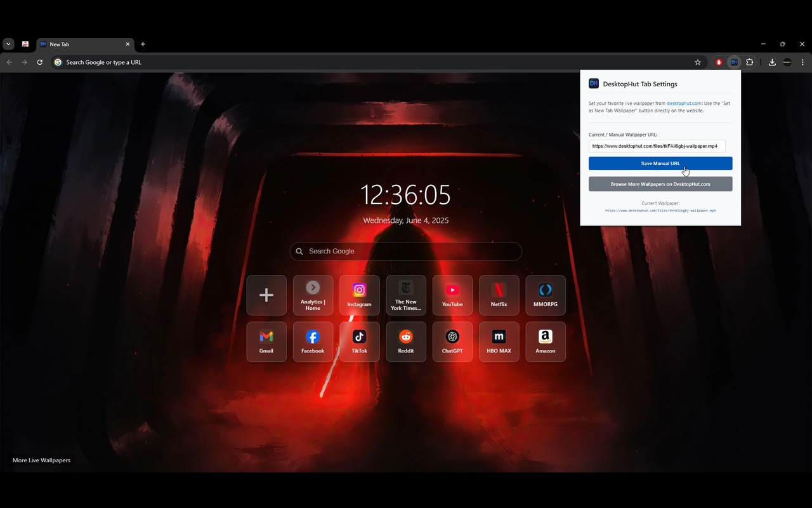Launch the YouTube shortcut
The height and width of the screenshot is (508, 812).
(452, 295)
